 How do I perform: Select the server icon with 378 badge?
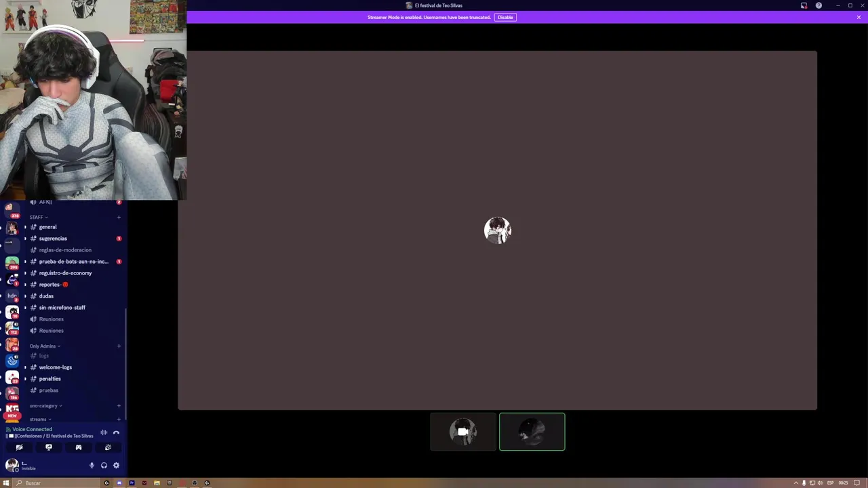pyautogui.click(x=12, y=209)
